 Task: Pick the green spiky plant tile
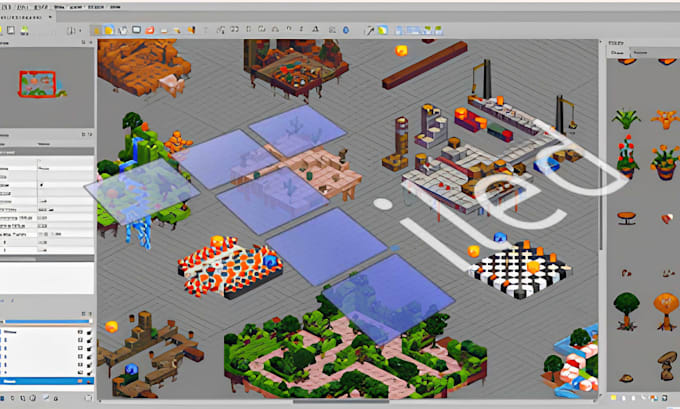[x=626, y=118]
